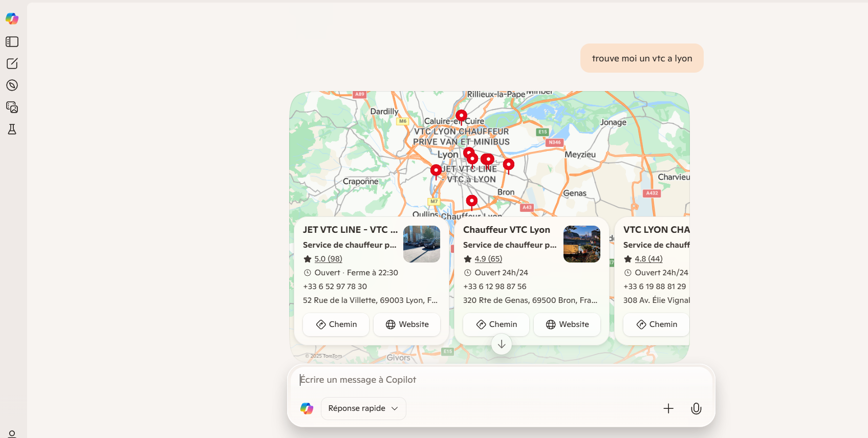Click the scroll down arrow button
The height and width of the screenshot is (438, 868).
coord(502,344)
